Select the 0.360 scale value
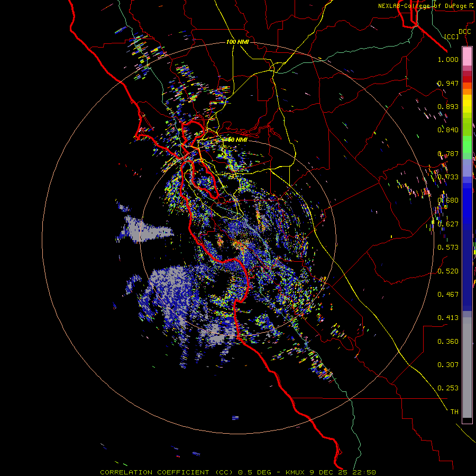This screenshot has width=476, height=476. [x=448, y=342]
